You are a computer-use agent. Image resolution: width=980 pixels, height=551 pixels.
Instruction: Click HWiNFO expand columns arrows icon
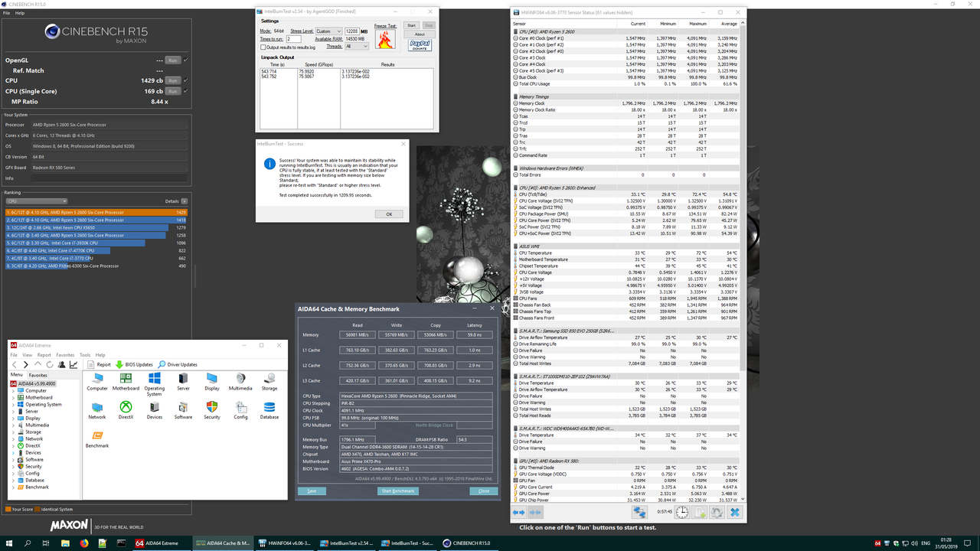(518, 512)
